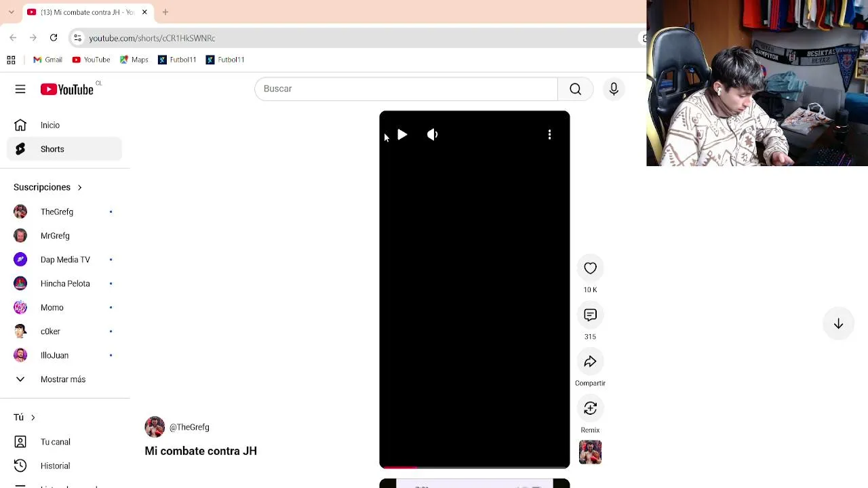This screenshot has height=488, width=868.
Task: Open Hincha Pelota subscription
Action: pyautogui.click(x=65, y=283)
